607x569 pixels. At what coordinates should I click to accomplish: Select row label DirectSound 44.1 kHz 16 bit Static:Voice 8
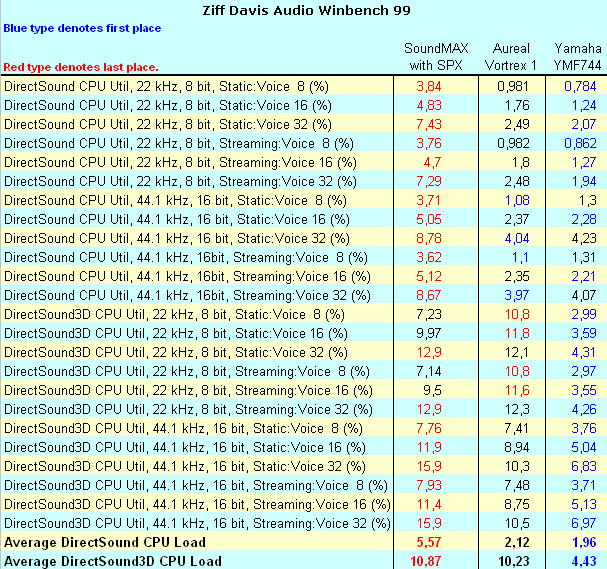click(x=175, y=200)
